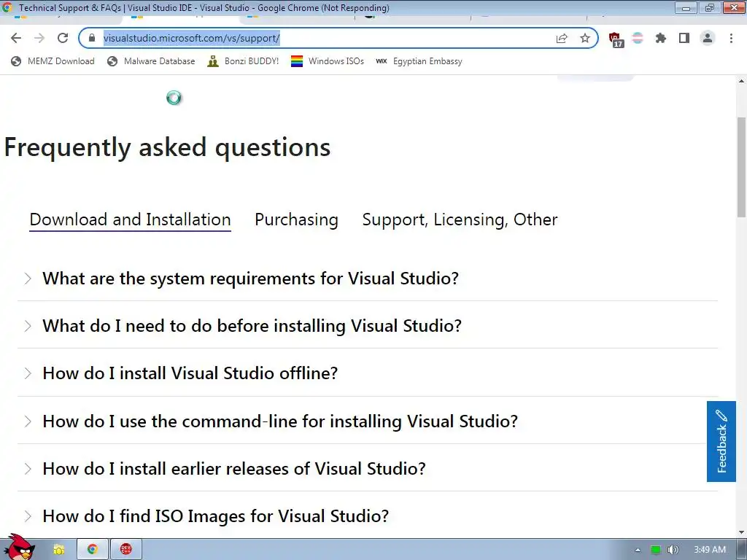Open the Feedback side button

[x=721, y=441]
